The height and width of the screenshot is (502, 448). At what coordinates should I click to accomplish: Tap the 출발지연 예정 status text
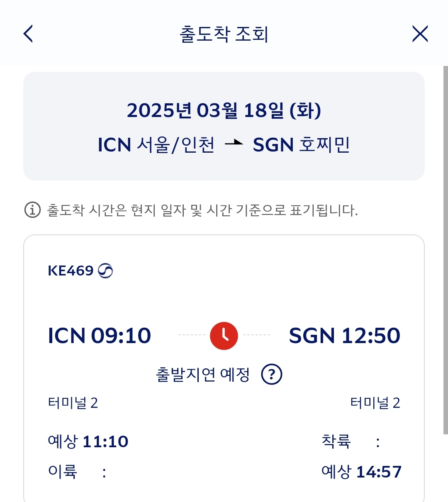click(203, 375)
